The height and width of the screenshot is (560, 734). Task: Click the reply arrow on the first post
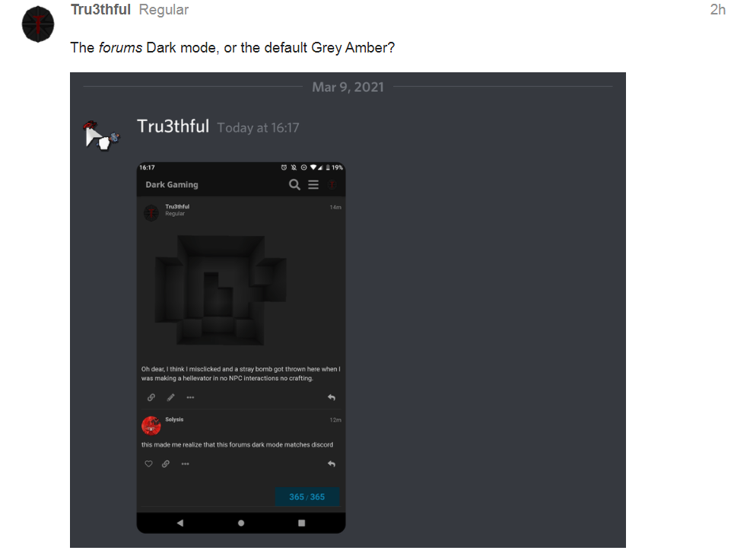(x=332, y=397)
